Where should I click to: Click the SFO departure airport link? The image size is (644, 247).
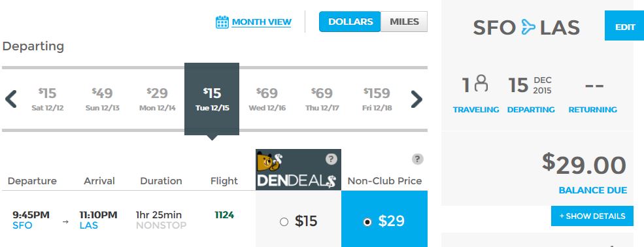[x=22, y=225]
